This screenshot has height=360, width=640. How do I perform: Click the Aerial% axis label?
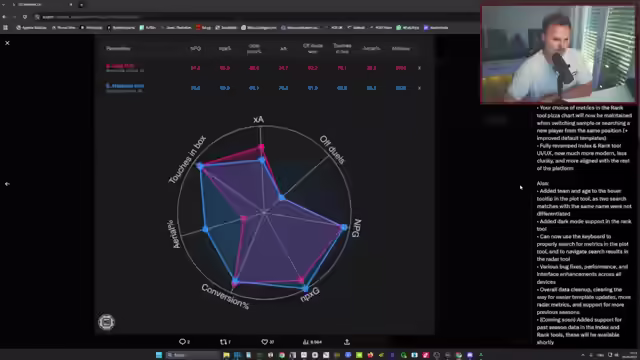[x=173, y=234]
